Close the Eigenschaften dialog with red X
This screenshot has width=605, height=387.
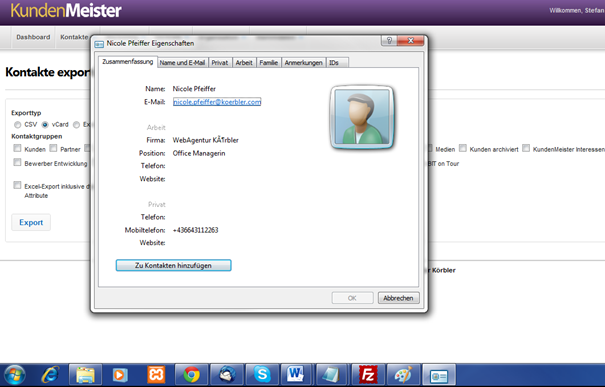tap(411, 40)
